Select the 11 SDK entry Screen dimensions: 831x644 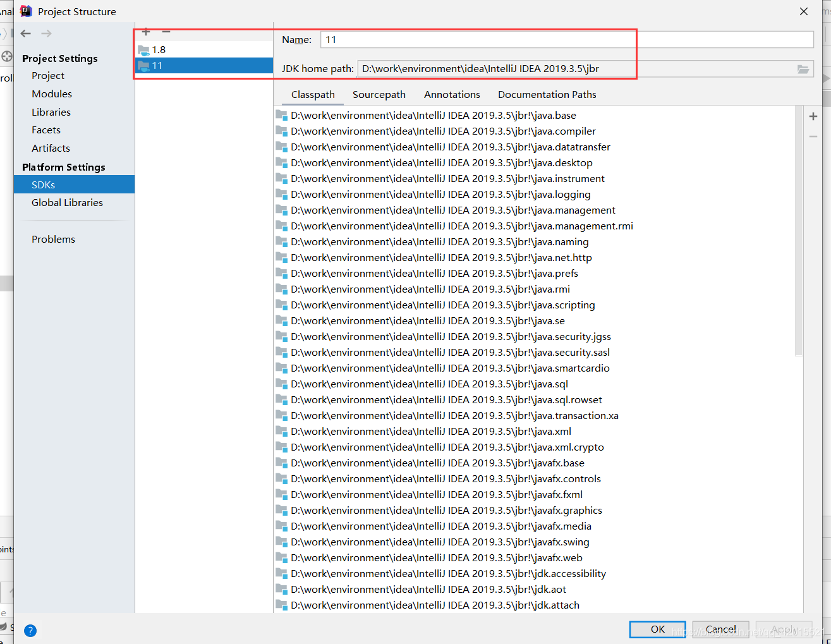coord(204,65)
